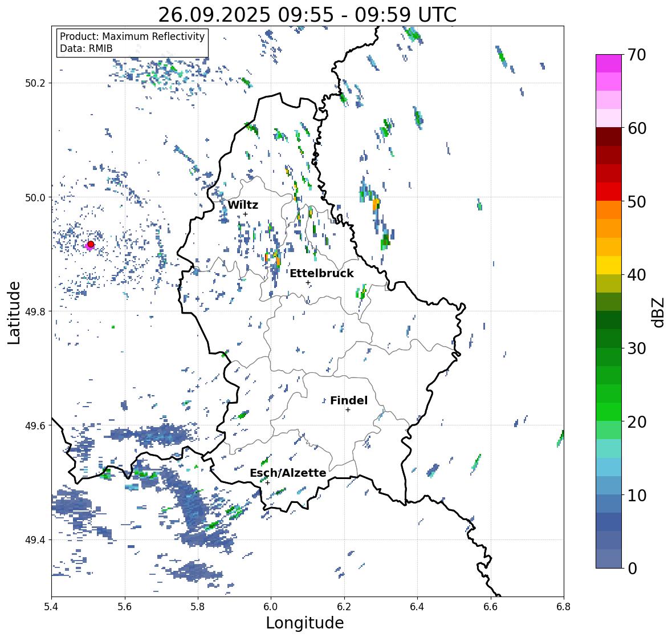Screen dimensions: 672x637
Task: Click the plus marker below Findel
Action: point(348,410)
